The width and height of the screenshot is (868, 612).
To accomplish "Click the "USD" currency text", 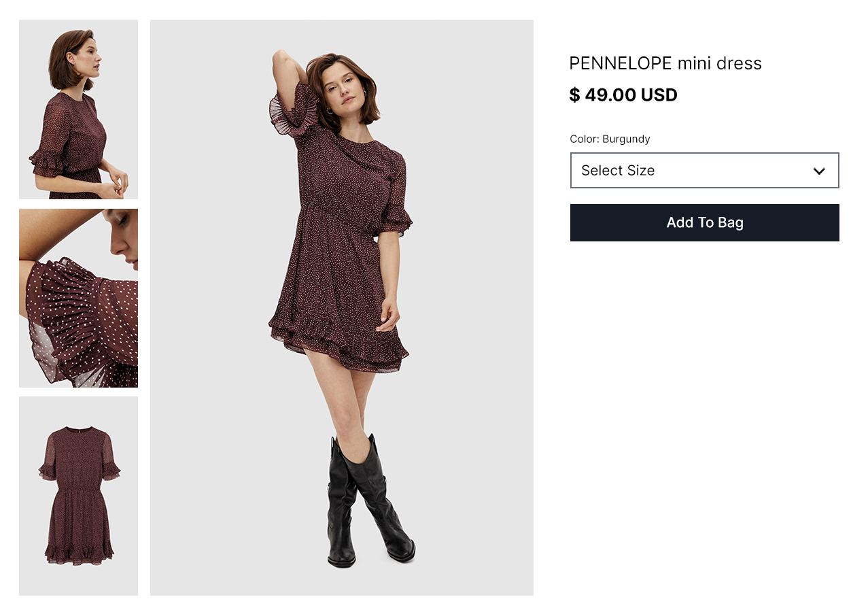I will tap(659, 95).
